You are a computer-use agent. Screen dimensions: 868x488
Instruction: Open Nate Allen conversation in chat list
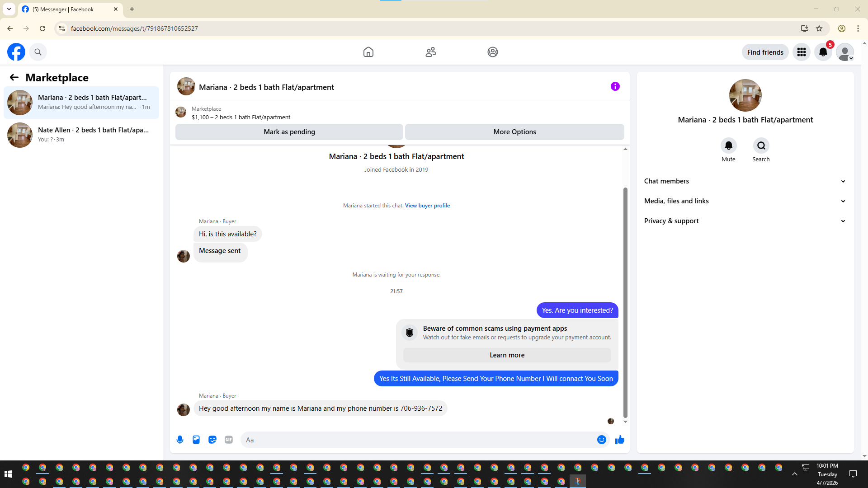tap(81, 135)
